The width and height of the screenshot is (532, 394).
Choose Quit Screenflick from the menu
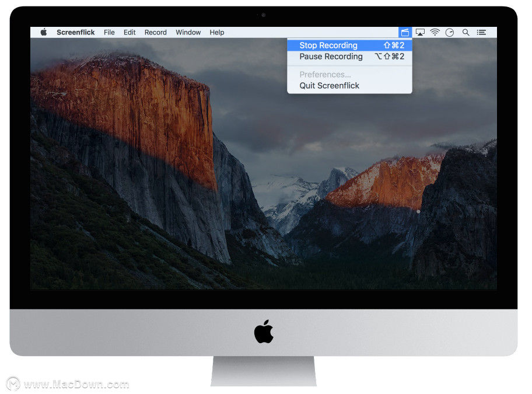pyautogui.click(x=349, y=86)
